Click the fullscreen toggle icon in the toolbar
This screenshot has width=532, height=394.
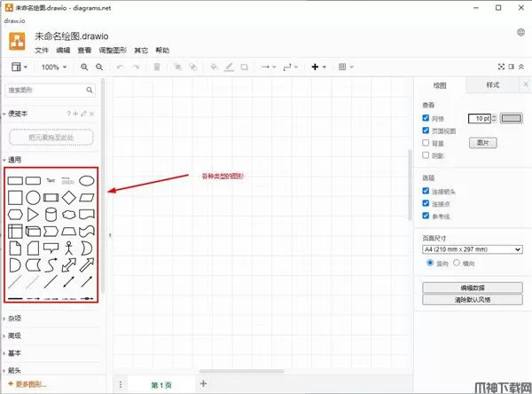[501, 67]
